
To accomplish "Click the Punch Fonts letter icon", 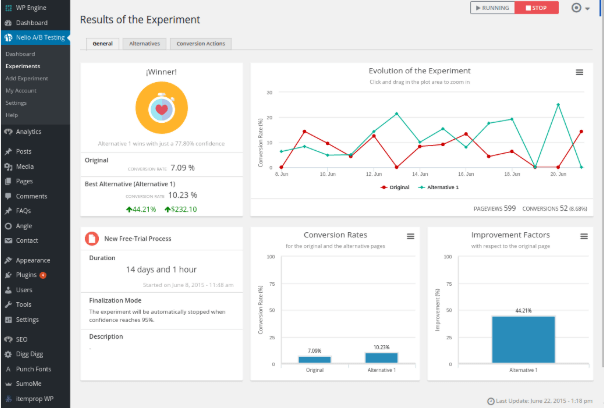I will 8,369.
